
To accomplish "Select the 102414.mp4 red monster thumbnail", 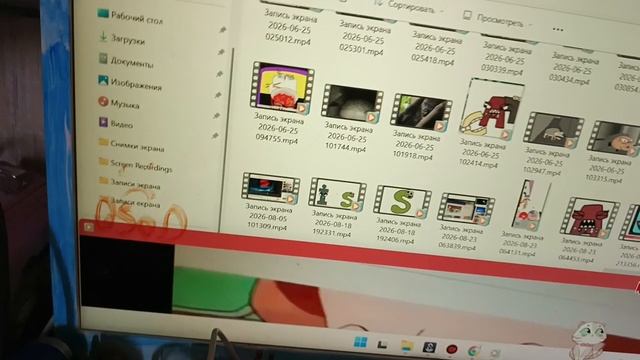I will pyautogui.click(x=491, y=110).
